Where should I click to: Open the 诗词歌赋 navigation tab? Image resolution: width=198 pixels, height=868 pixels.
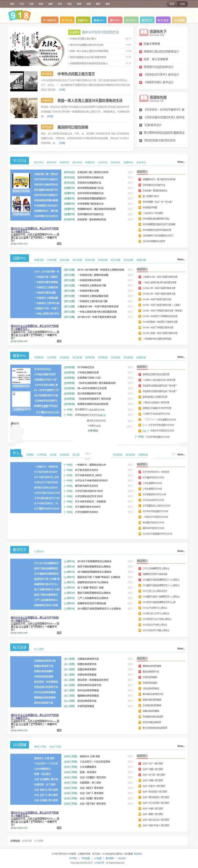tap(179, 20)
